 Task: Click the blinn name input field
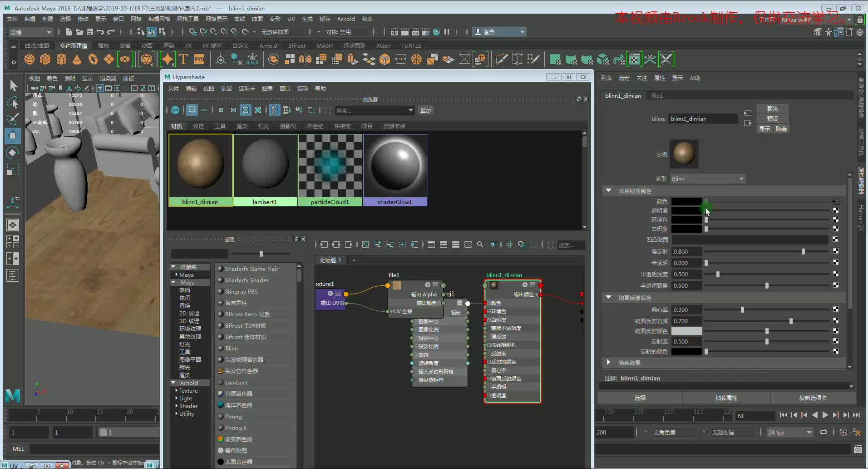[703, 119]
